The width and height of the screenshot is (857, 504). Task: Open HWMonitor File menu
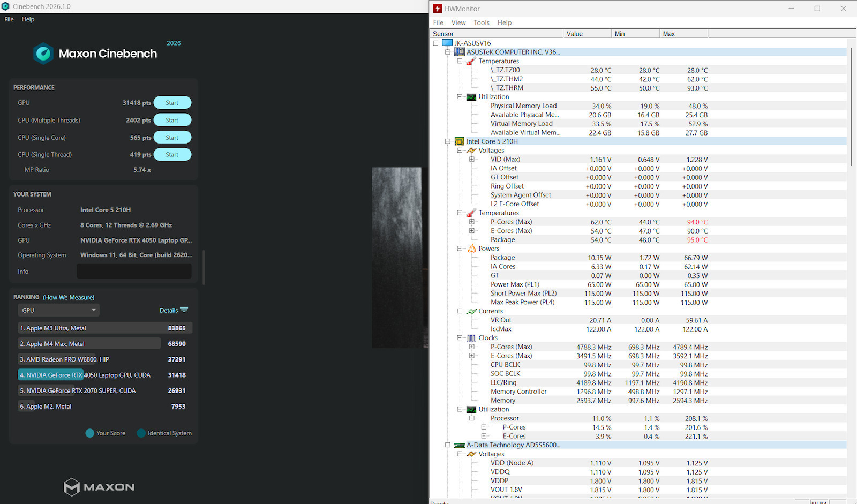tap(438, 22)
